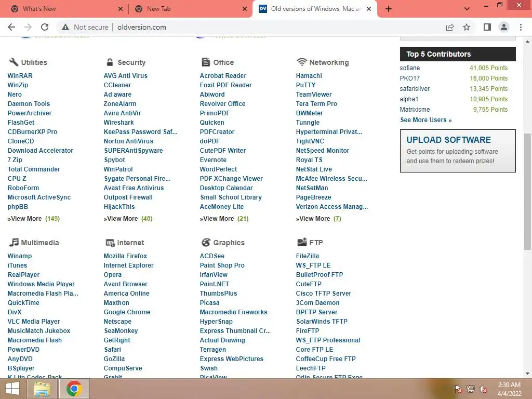Open the Paint.NET link

pos(215,284)
